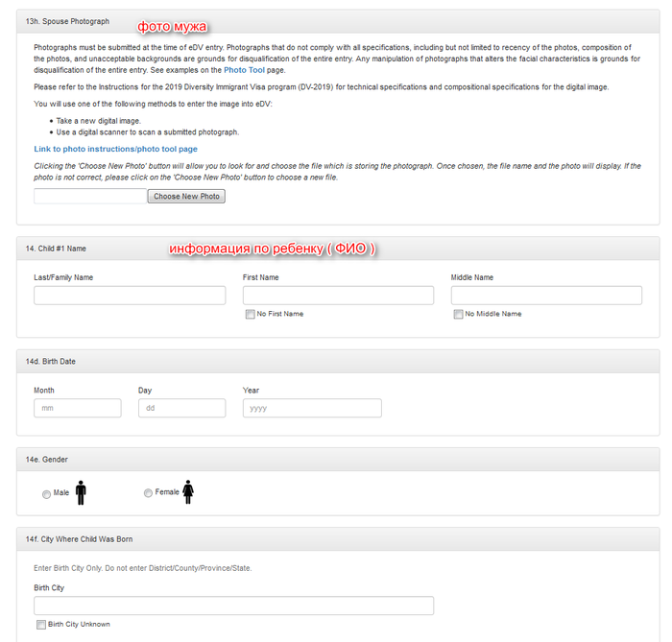Click the birth Day dd field
This screenshot has width=672, height=642.
(181, 408)
